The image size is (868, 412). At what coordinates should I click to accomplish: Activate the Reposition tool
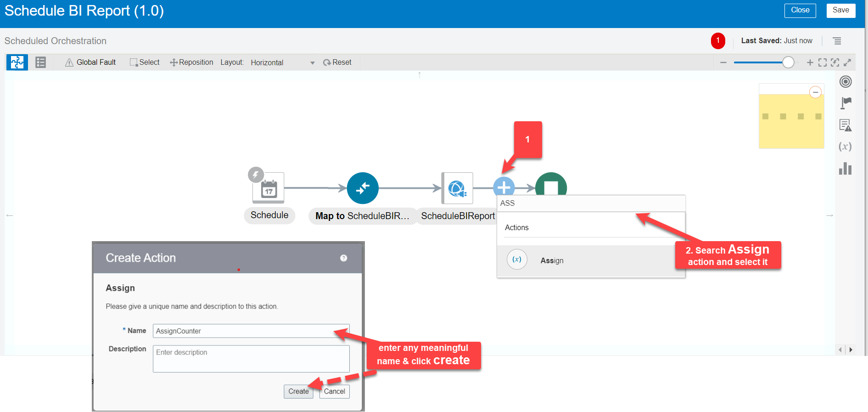[x=191, y=62]
